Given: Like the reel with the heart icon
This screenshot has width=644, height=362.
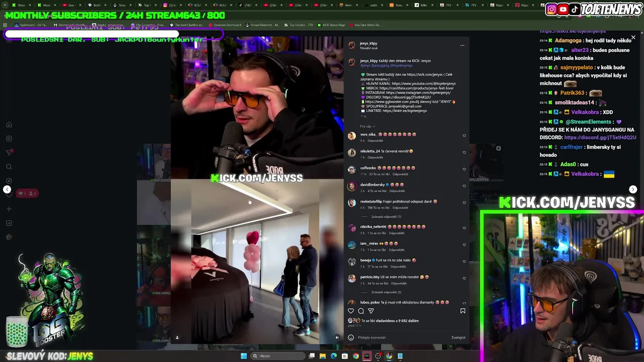Looking at the screenshot, I should pyautogui.click(x=351, y=311).
